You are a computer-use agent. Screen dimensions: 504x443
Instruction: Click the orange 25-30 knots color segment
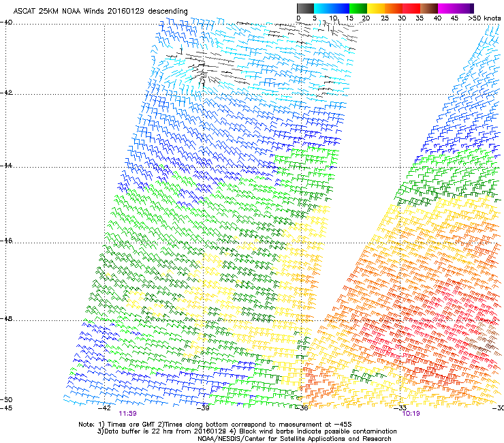coord(394,8)
